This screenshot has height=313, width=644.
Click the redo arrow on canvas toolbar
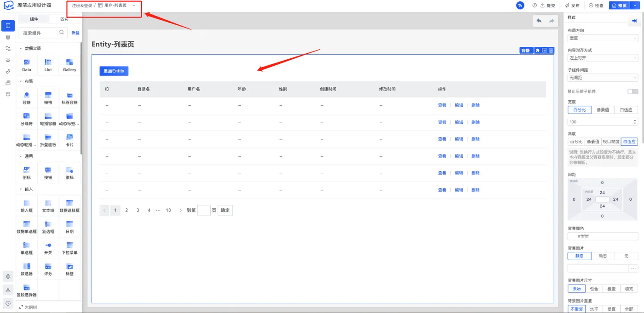click(x=552, y=21)
